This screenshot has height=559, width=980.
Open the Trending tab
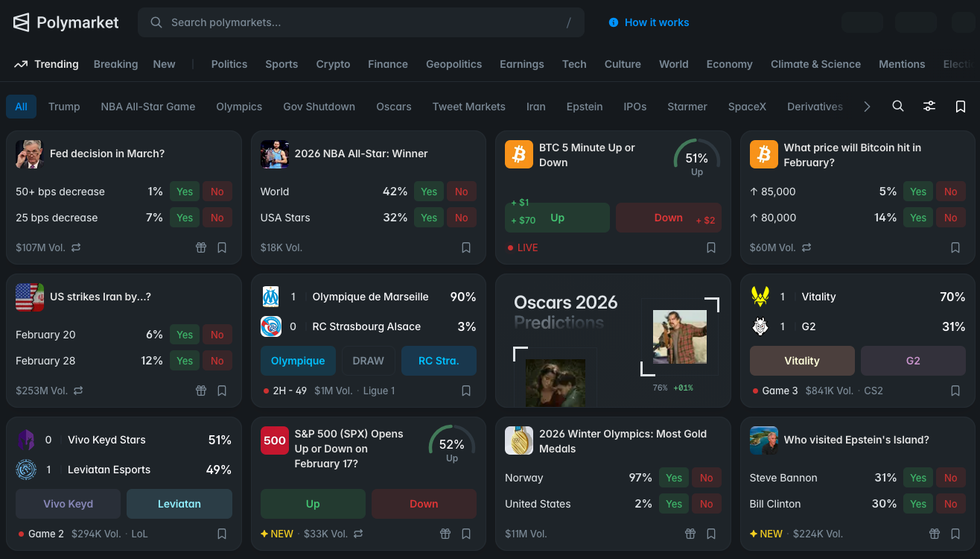coord(46,64)
